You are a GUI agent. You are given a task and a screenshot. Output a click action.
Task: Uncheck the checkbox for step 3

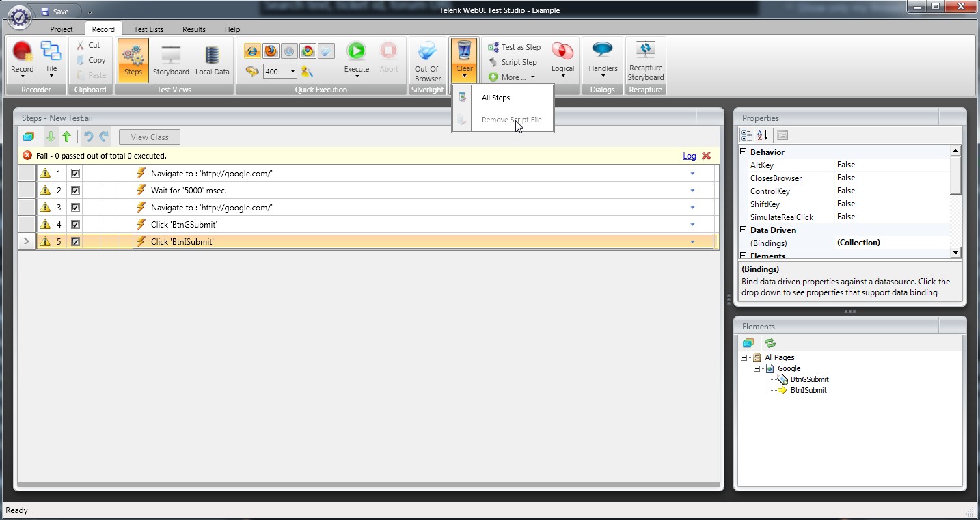(x=76, y=208)
